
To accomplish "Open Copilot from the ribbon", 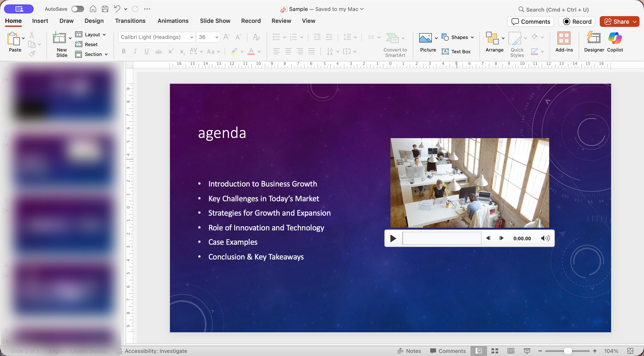I will (x=615, y=39).
